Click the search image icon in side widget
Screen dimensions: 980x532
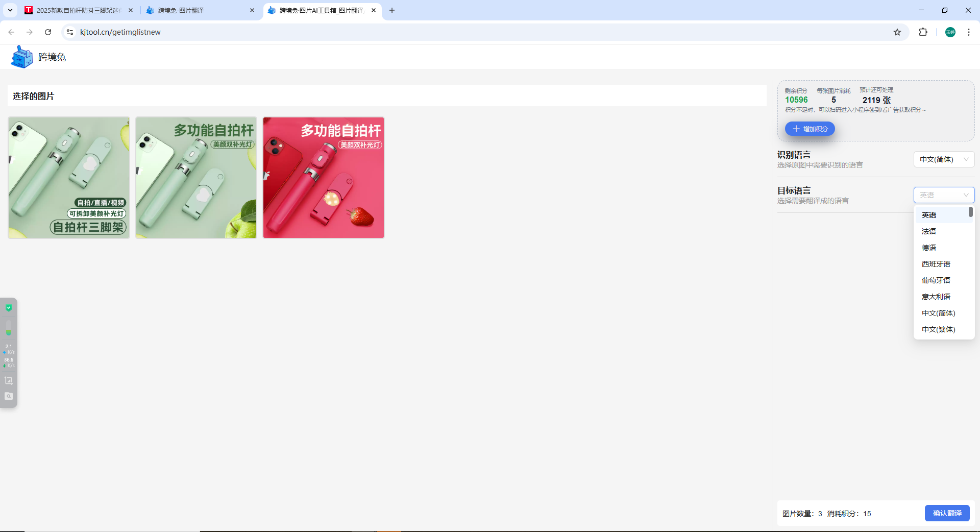[9, 396]
